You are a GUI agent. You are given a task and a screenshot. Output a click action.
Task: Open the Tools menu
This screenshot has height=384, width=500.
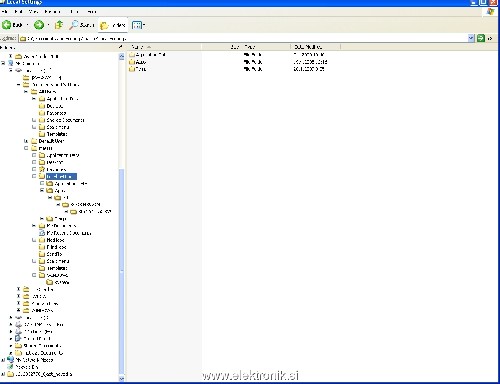(74, 12)
